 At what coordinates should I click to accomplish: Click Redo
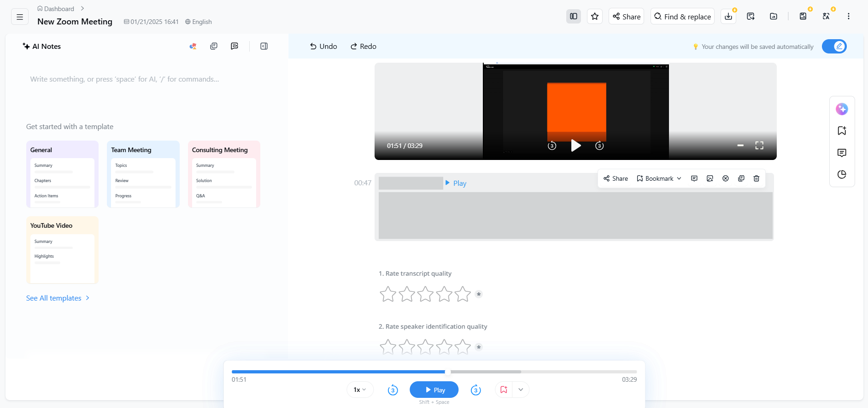click(364, 46)
